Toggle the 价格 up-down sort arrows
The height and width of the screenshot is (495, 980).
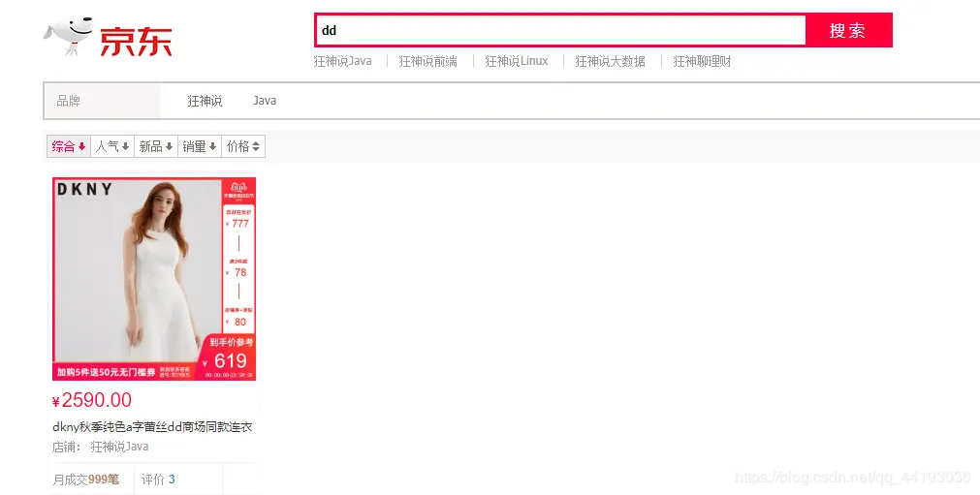(x=256, y=146)
